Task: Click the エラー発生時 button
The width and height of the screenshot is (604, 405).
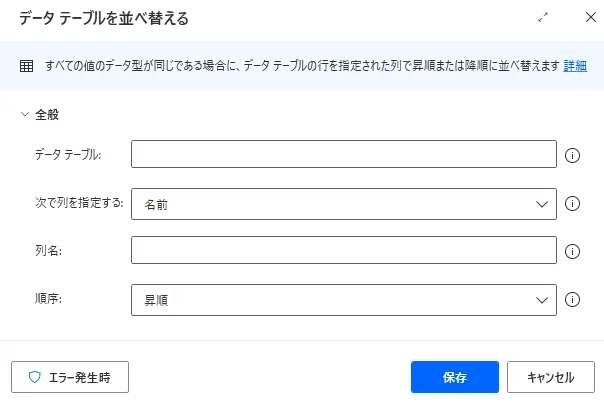Action: tap(70, 378)
